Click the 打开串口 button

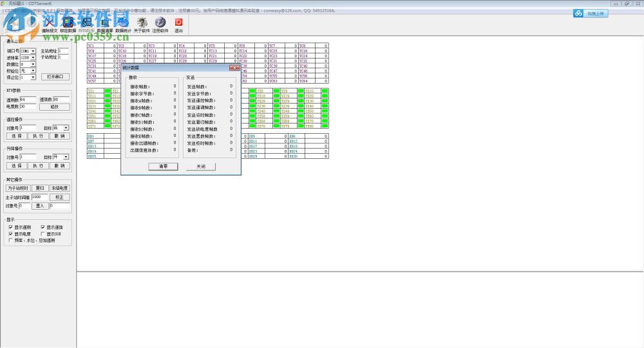coord(55,77)
